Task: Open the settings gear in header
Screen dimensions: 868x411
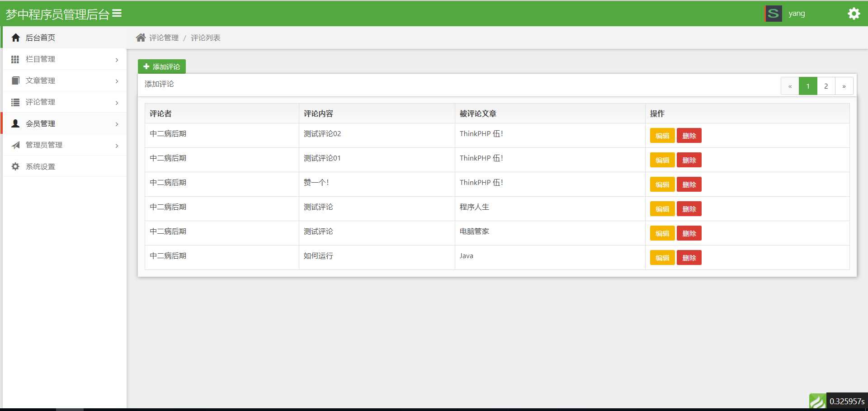Action: (x=854, y=14)
